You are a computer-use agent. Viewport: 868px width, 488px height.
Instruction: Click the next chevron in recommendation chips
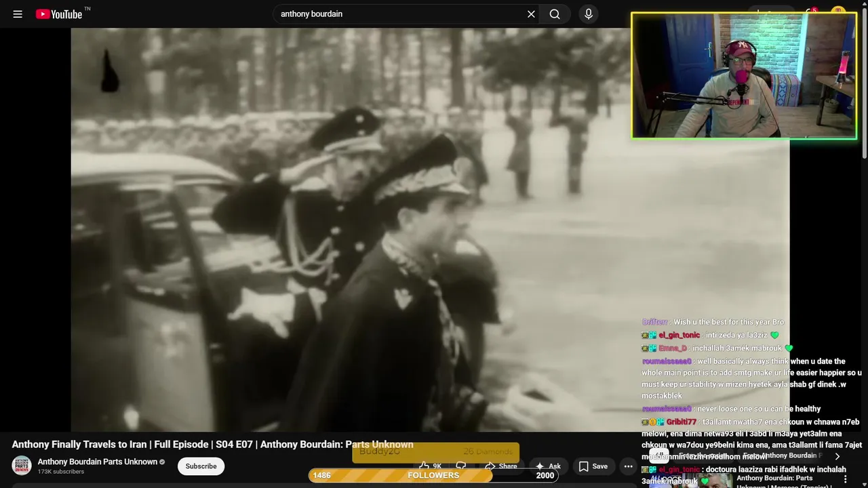tap(837, 456)
